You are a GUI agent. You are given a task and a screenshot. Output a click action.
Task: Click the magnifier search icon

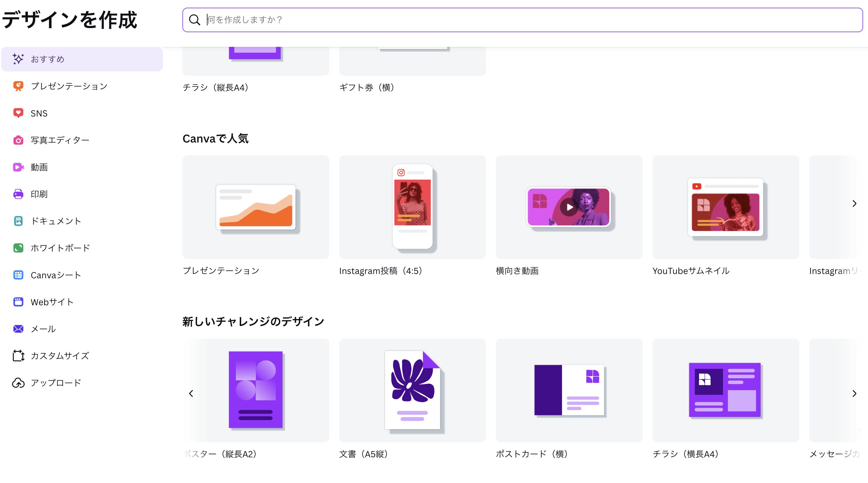click(x=194, y=20)
